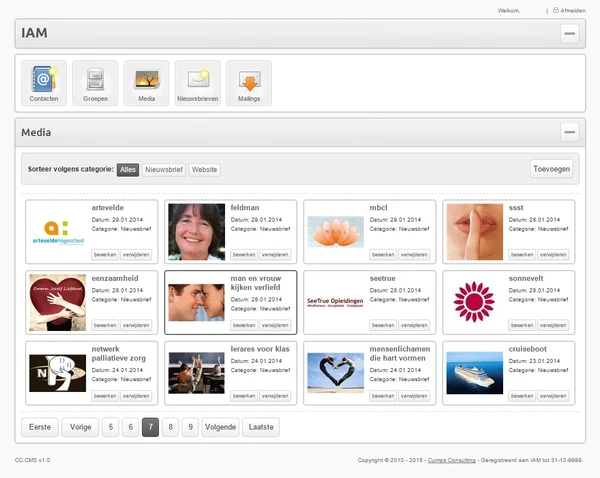Open the Groepen cabinet icon
Screen dimensions: 600x478
(x=95, y=83)
